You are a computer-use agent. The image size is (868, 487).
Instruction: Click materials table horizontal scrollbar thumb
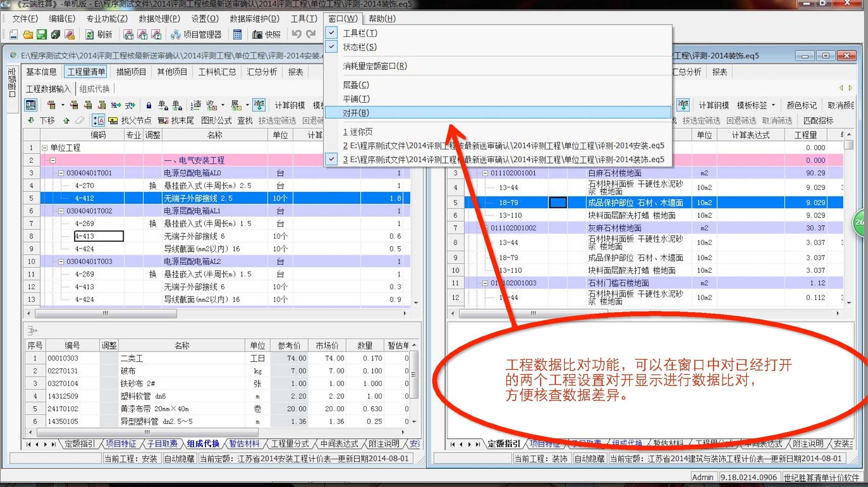(147, 432)
